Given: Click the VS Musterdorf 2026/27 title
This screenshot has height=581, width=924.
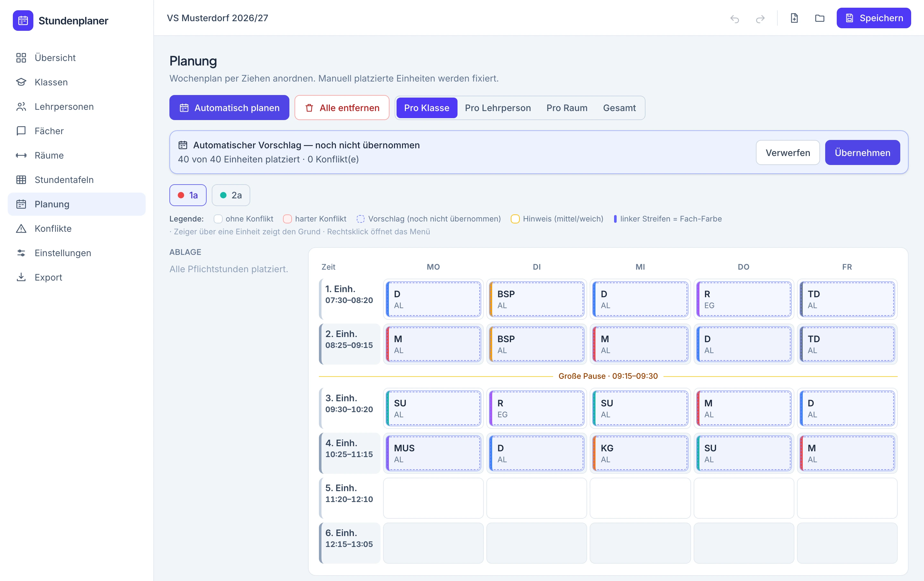Looking at the screenshot, I should tap(218, 18).
